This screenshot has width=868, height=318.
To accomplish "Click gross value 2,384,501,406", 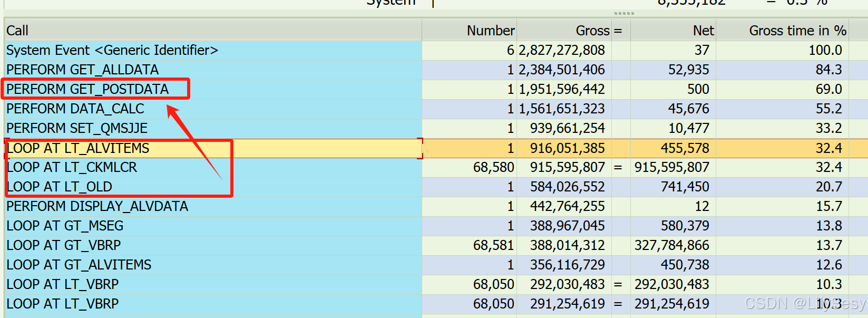I will pyautogui.click(x=562, y=70).
